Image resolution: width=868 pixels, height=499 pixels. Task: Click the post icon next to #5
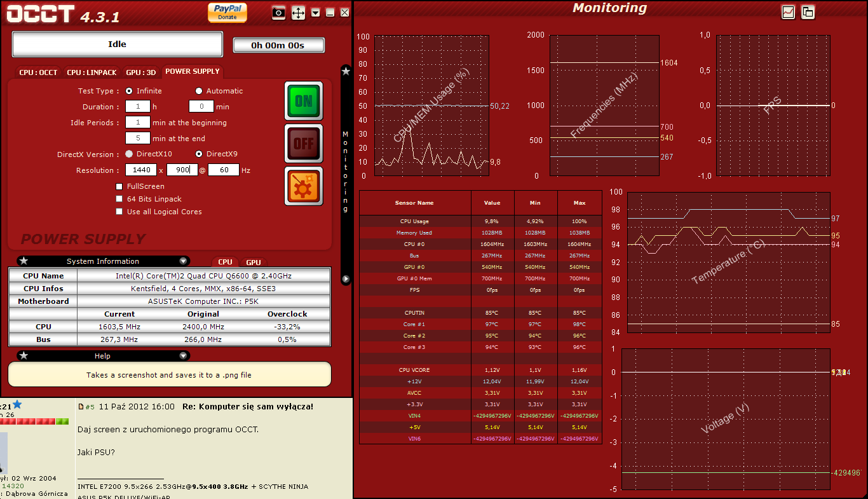click(x=81, y=407)
